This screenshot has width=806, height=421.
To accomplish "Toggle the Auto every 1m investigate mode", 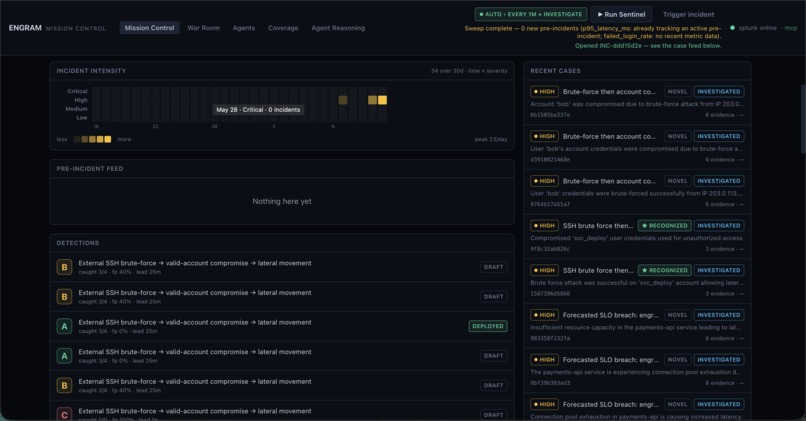I will pos(531,14).
